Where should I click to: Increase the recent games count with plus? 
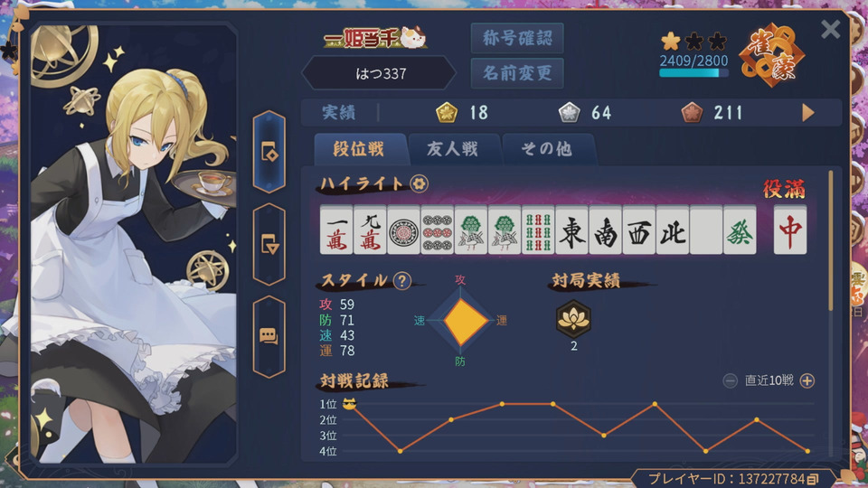point(807,380)
